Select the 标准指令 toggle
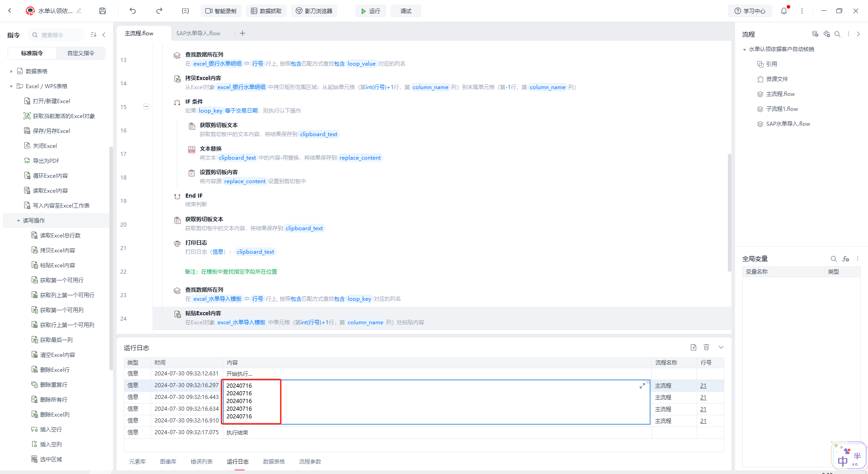The image size is (868, 474). (32, 53)
